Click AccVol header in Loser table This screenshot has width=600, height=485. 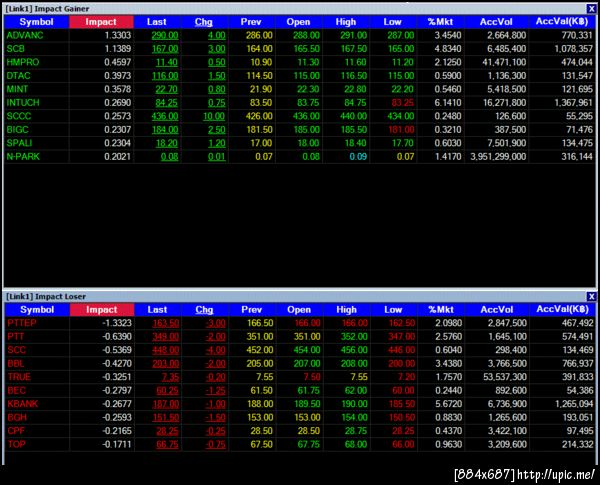[497, 310]
